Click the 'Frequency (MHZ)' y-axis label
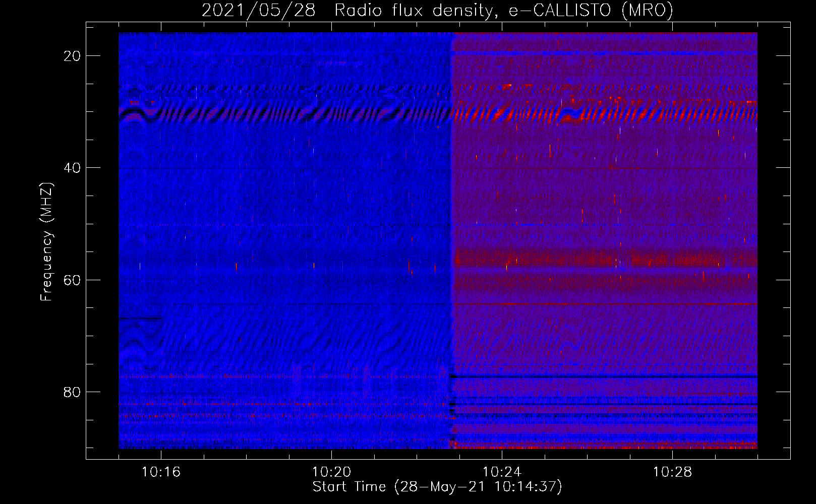Image resolution: width=816 pixels, height=504 pixels. 46,241
